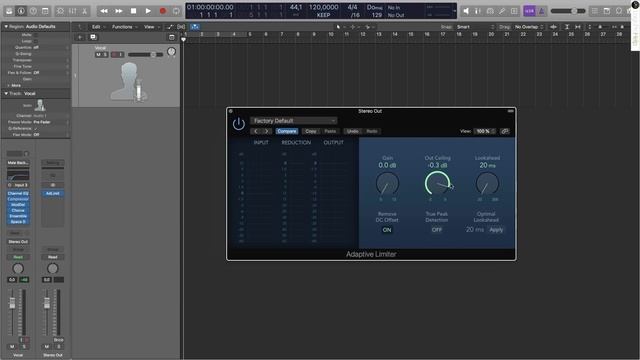Adjust the Out Ceiling knob
Screen dimensions: 640x360
coord(437,184)
